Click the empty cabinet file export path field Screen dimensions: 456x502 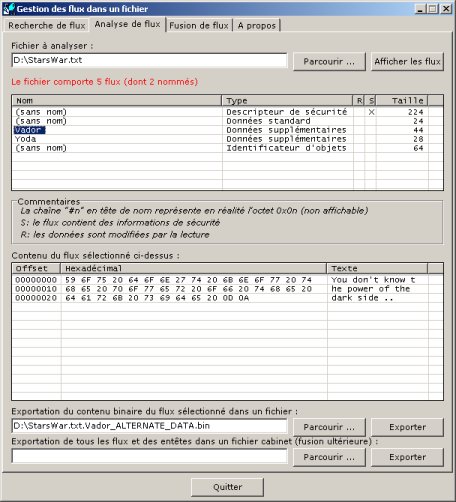(x=149, y=456)
